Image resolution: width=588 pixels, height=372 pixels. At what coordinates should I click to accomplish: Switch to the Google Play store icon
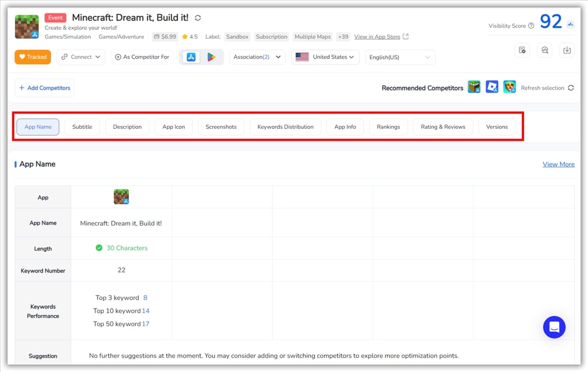point(211,57)
